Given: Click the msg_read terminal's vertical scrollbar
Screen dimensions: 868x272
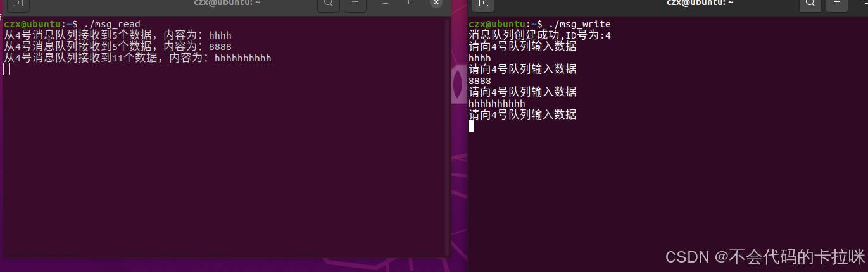Looking at the screenshot, I should pos(447,137).
